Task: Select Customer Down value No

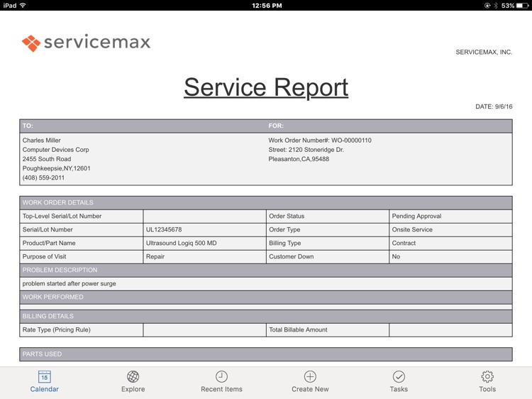Action: tap(396, 257)
